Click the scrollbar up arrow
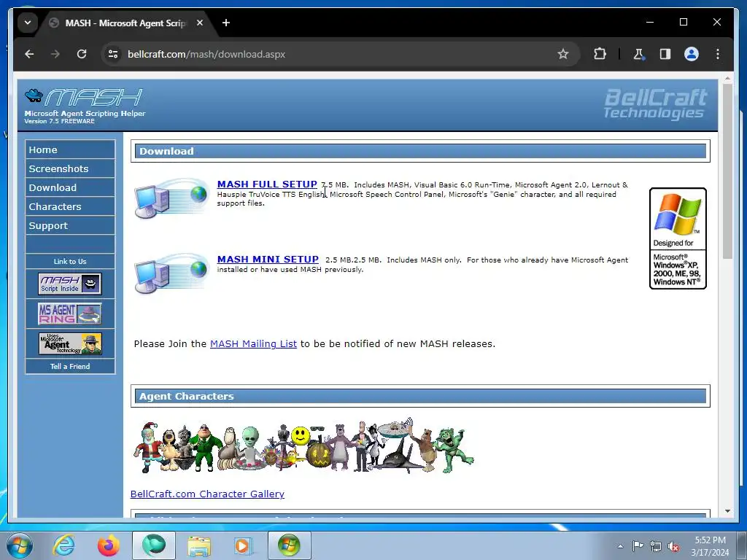 [727, 79]
